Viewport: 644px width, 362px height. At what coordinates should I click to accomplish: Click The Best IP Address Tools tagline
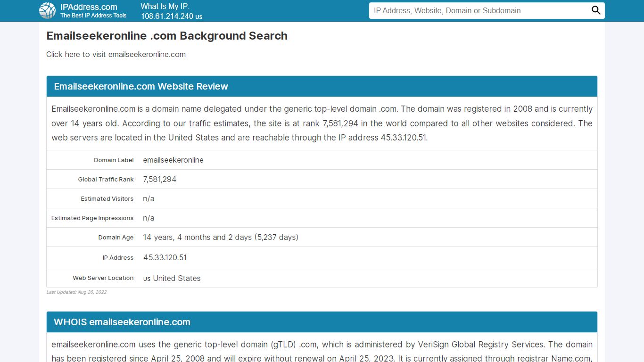93,16
